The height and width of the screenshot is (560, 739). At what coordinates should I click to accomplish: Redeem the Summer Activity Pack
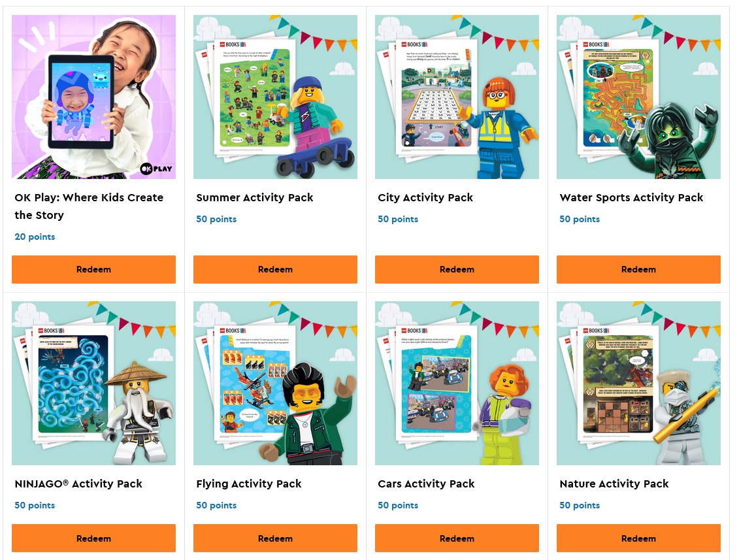coord(275,269)
